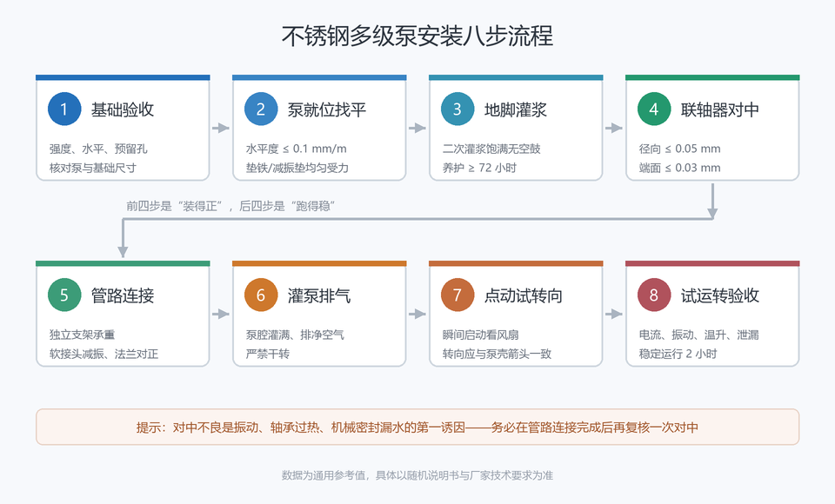Select the step heading 灌泵排气
This screenshot has height=504, width=835.
(x=319, y=295)
